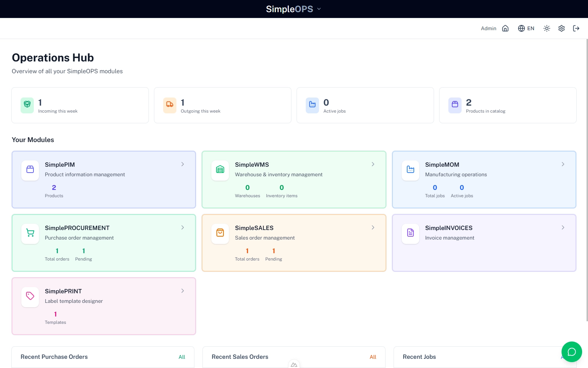
Task: Select the SimpleWMS warehouse icon
Action: click(x=220, y=170)
